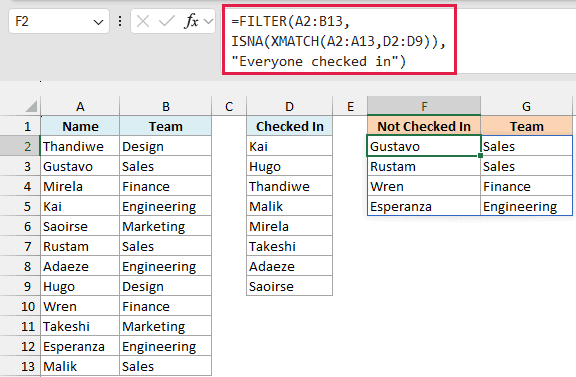
Task: Select Adaeze in the Checked In list
Action: pyautogui.click(x=289, y=266)
